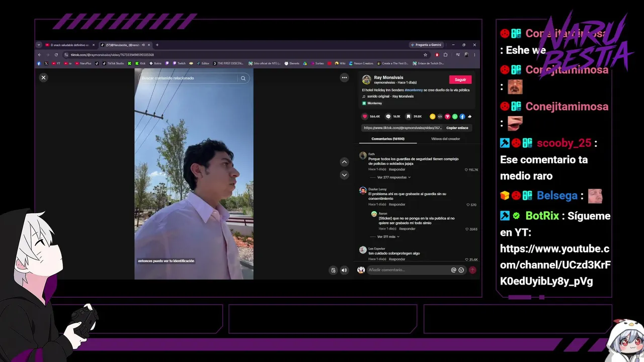The width and height of the screenshot is (644, 362).
Task: Like Fath's comment heart
Action: pos(466,170)
